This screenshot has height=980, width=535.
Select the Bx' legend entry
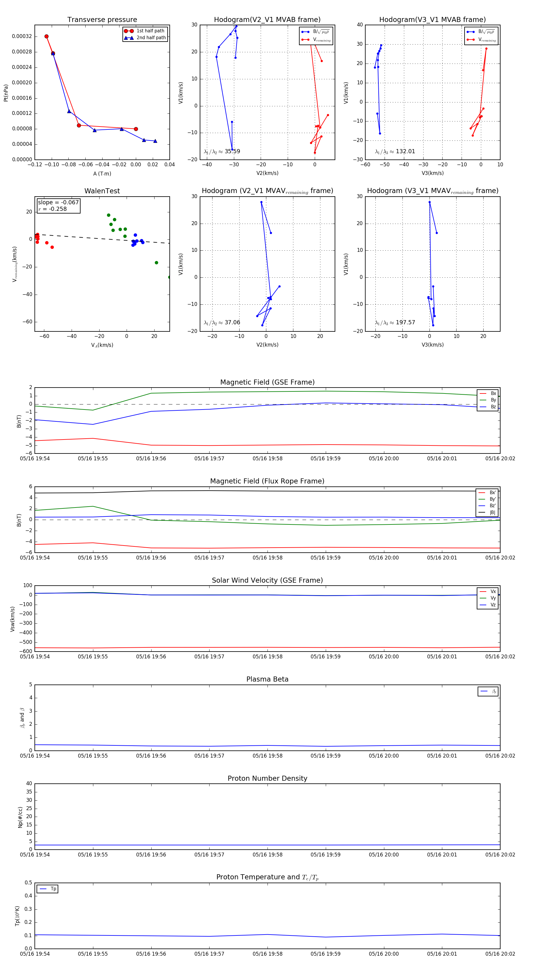click(x=487, y=492)
